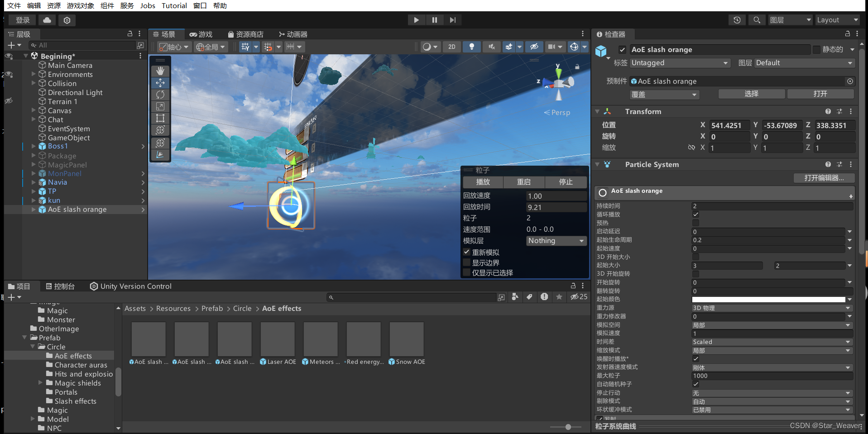
Task: Select the Scale tool in scene toolbar
Action: point(160,106)
